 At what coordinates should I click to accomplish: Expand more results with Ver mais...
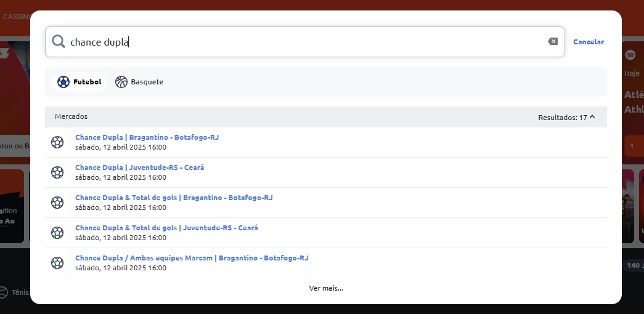[326, 288]
